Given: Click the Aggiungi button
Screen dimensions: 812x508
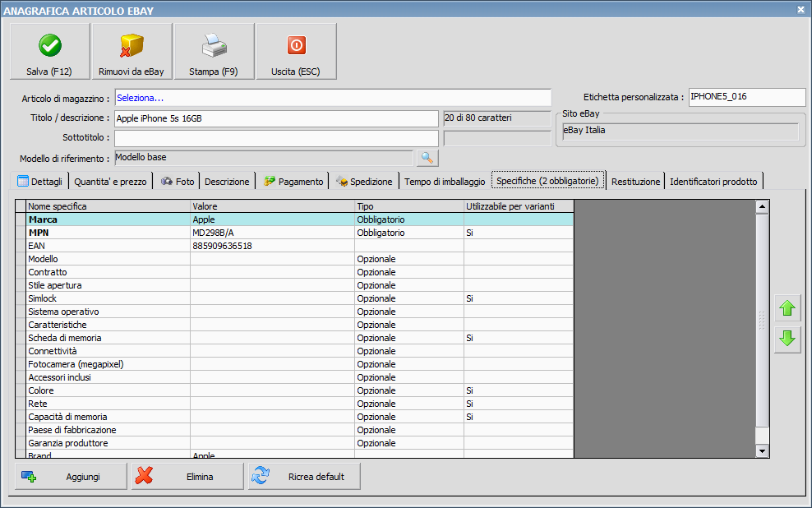Looking at the screenshot, I should point(71,477).
